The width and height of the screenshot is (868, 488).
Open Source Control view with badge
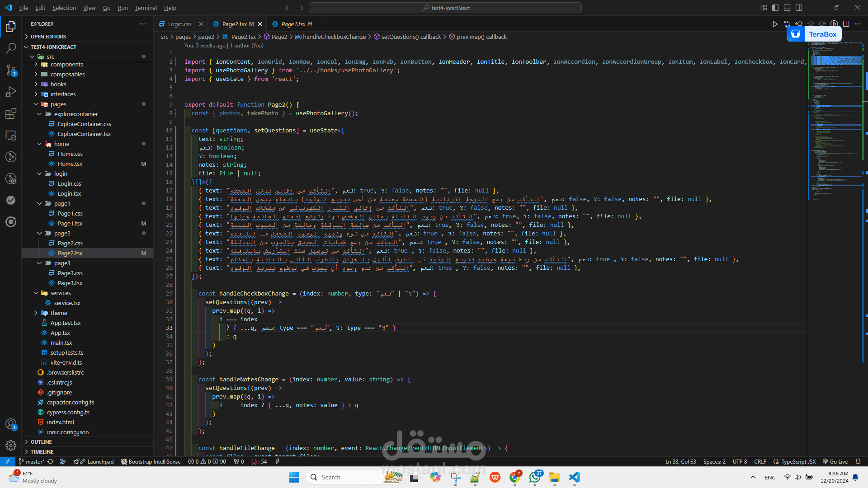click(x=11, y=70)
